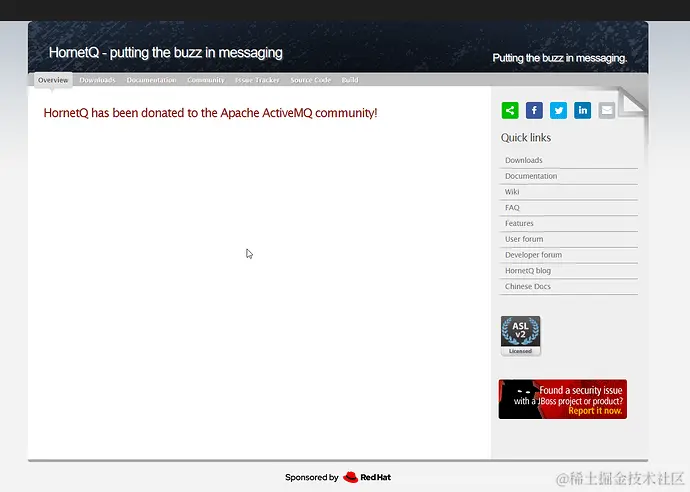Switch to the Source Code tab

coord(311,80)
